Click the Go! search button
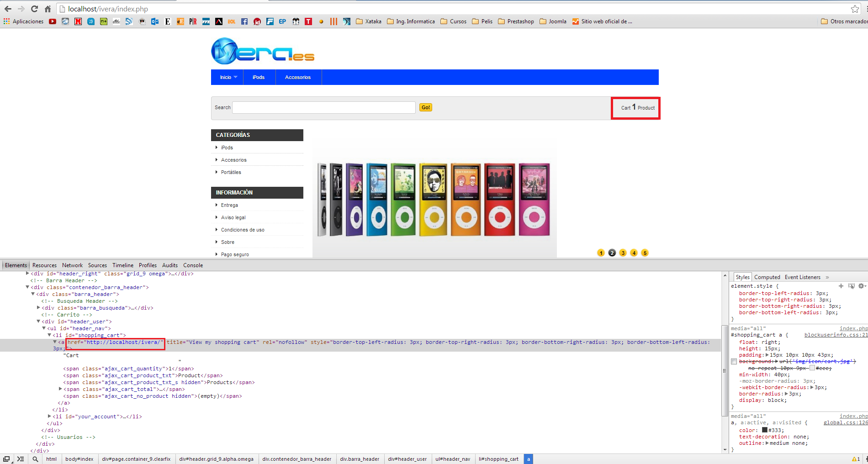The height and width of the screenshot is (464, 868). click(426, 107)
